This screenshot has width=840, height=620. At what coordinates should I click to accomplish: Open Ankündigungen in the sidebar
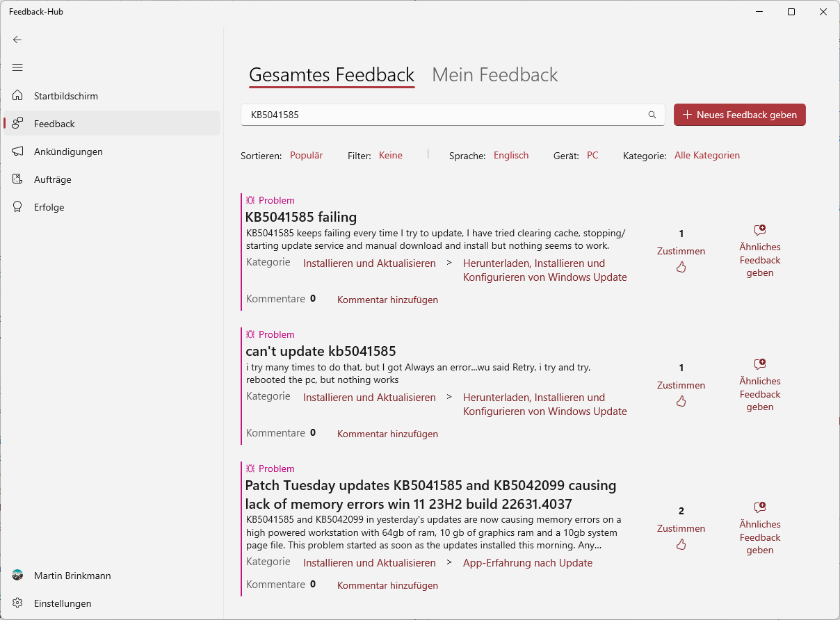point(112,151)
